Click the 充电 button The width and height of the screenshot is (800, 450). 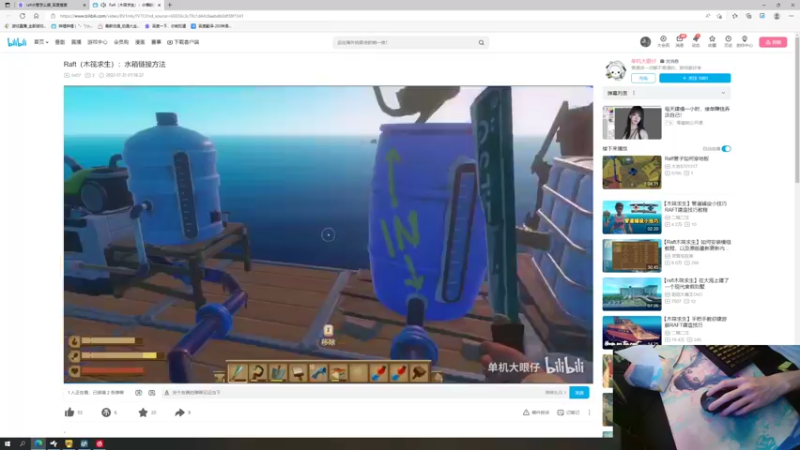coord(643,78)
